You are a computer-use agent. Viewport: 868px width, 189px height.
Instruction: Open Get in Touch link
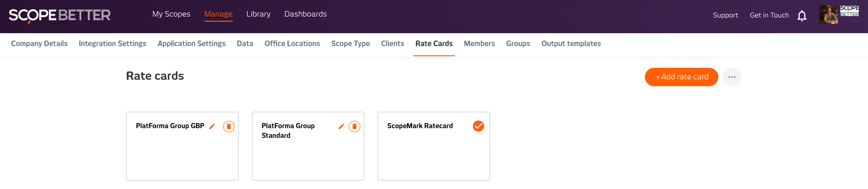(769, 15)
